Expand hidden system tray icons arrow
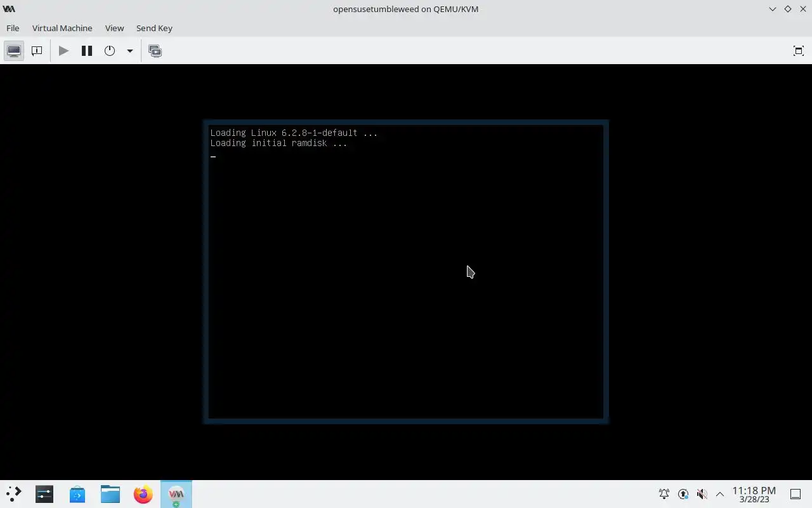Screen dimensions: 812x508 (720, 494)
